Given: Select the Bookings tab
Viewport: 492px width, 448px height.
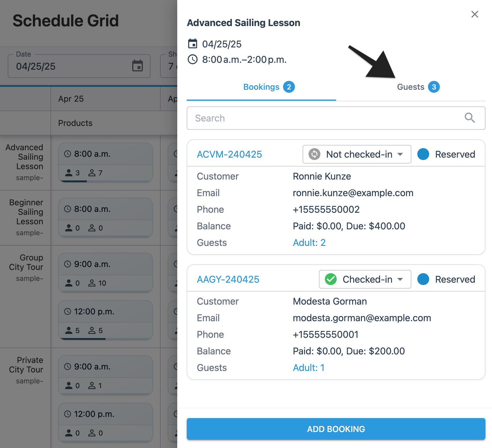Looking at the screenshot, I should pos(261,87).
